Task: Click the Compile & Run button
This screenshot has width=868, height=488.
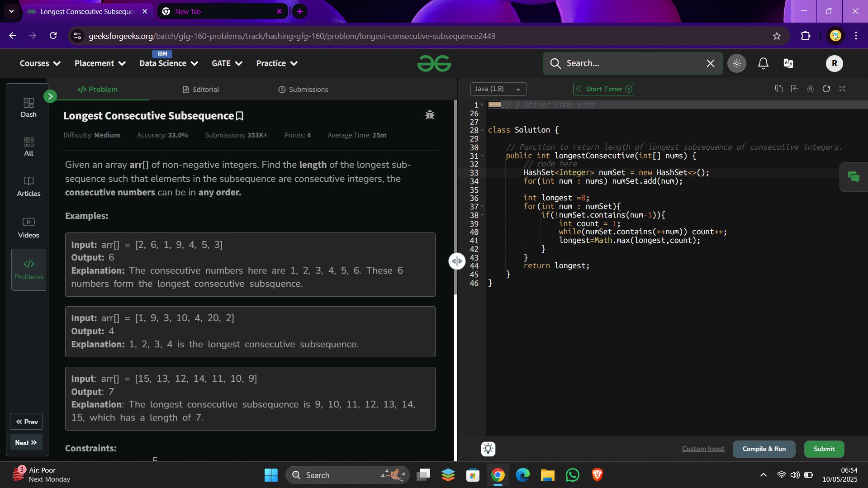Action: point(764,449)
